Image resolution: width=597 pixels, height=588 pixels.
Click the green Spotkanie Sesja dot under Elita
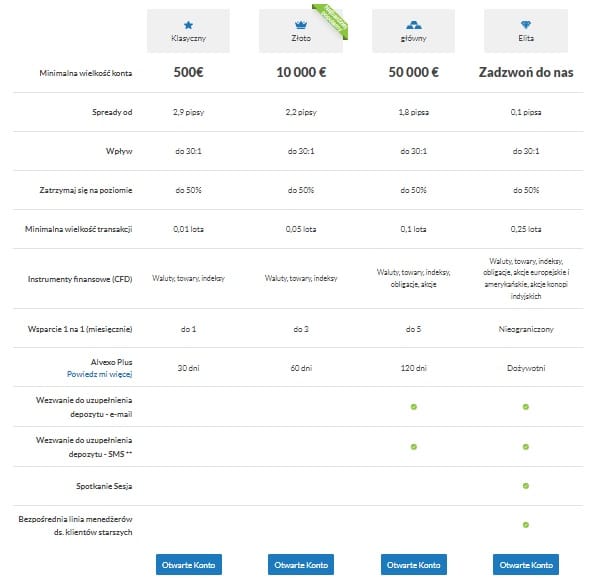(x=526, y=486)
